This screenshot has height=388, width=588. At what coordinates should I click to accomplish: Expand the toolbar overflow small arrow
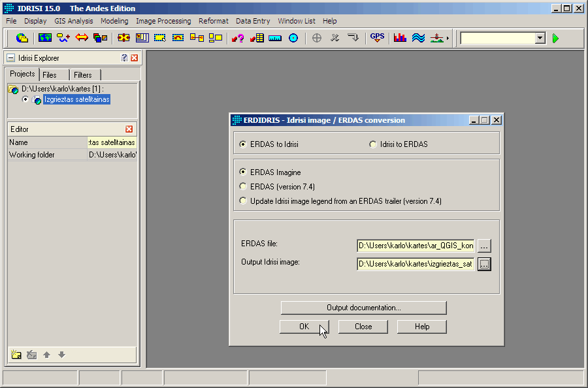[448, 39]
